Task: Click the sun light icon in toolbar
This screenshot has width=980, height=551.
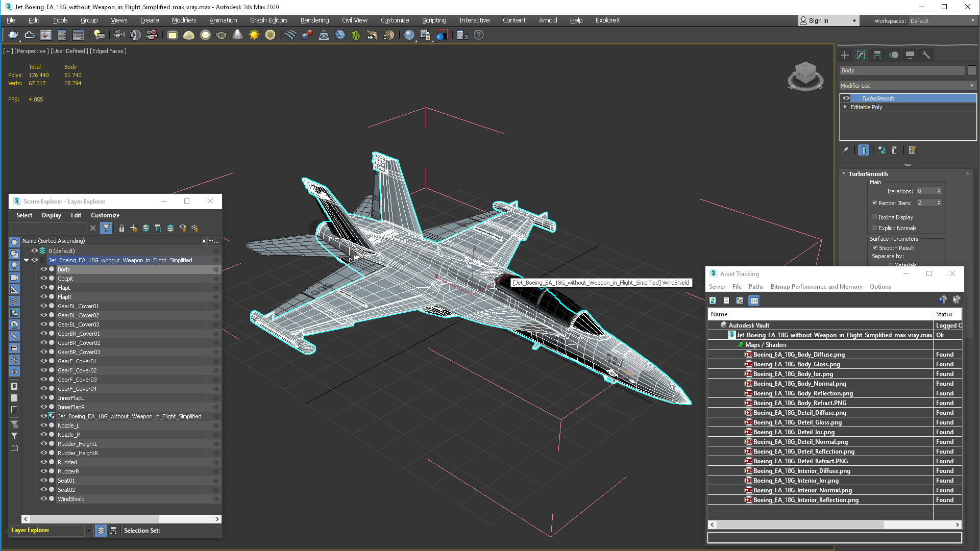Action: point(254,35)
